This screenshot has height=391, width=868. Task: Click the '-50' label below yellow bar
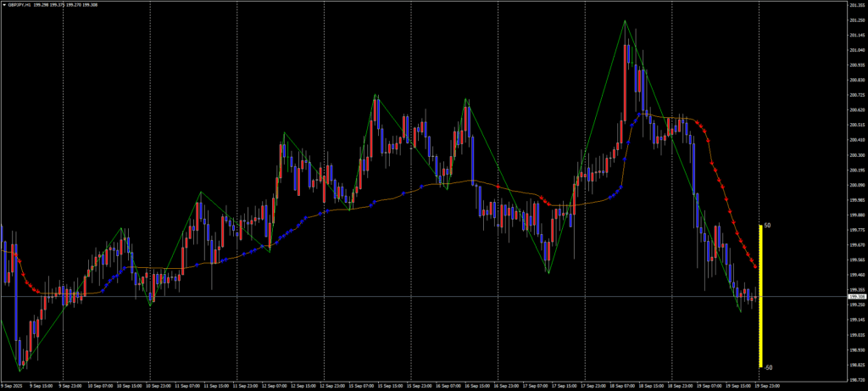point(768,367)
